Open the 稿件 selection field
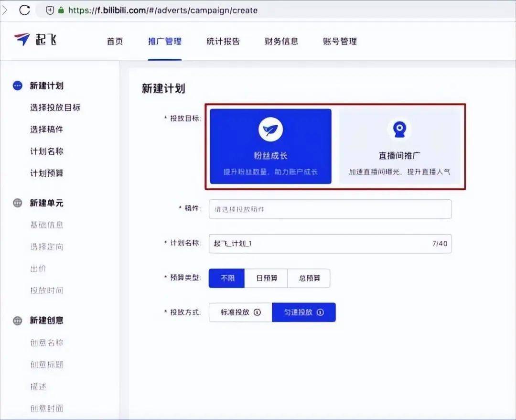 330,209
